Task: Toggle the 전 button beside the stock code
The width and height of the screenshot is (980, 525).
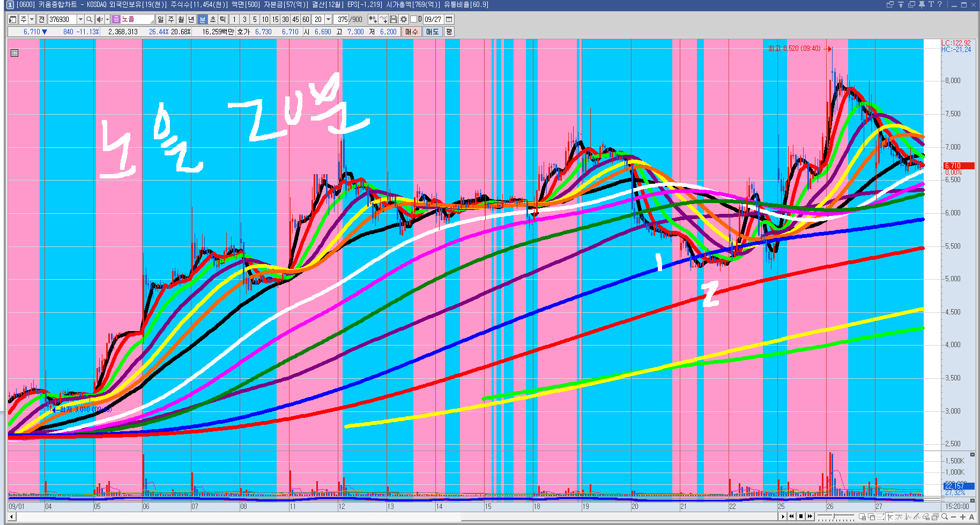Action: point(42,19)
